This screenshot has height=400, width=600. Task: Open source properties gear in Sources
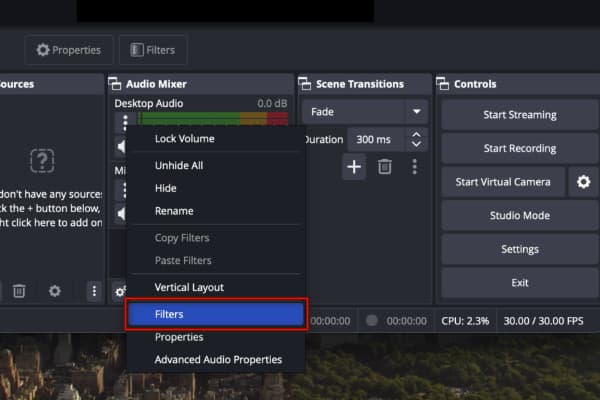[55, 291]
